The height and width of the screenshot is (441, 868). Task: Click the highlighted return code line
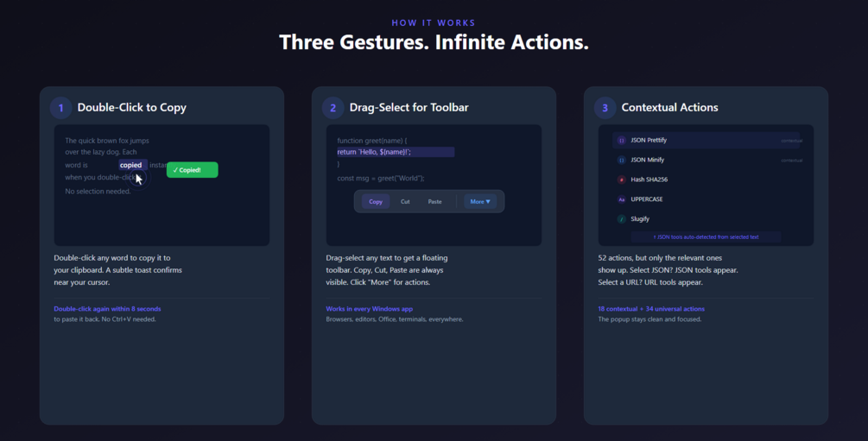tap(395, 152)
